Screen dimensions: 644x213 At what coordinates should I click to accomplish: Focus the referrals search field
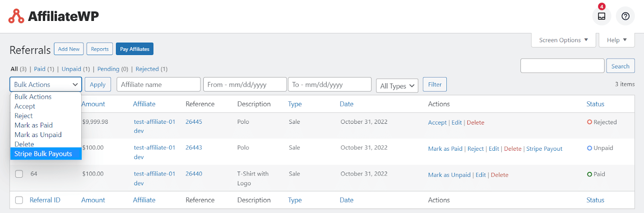(x=562, y=66)
